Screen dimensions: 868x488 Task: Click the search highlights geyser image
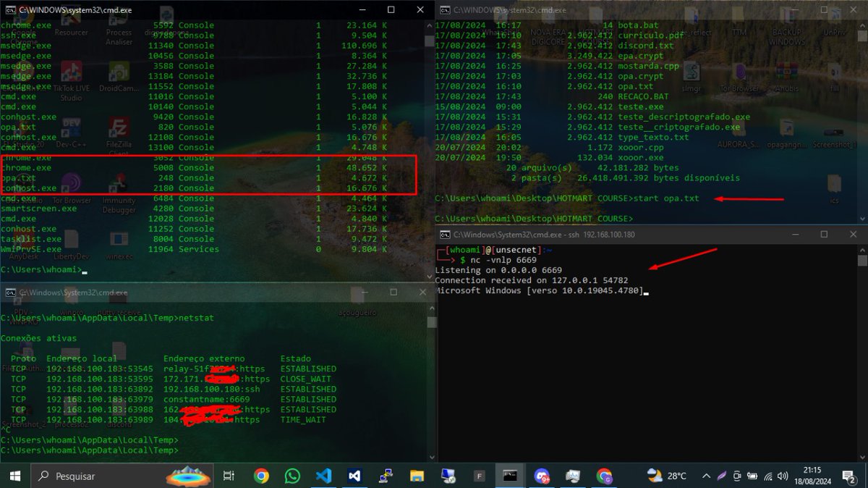pos(188,476)
